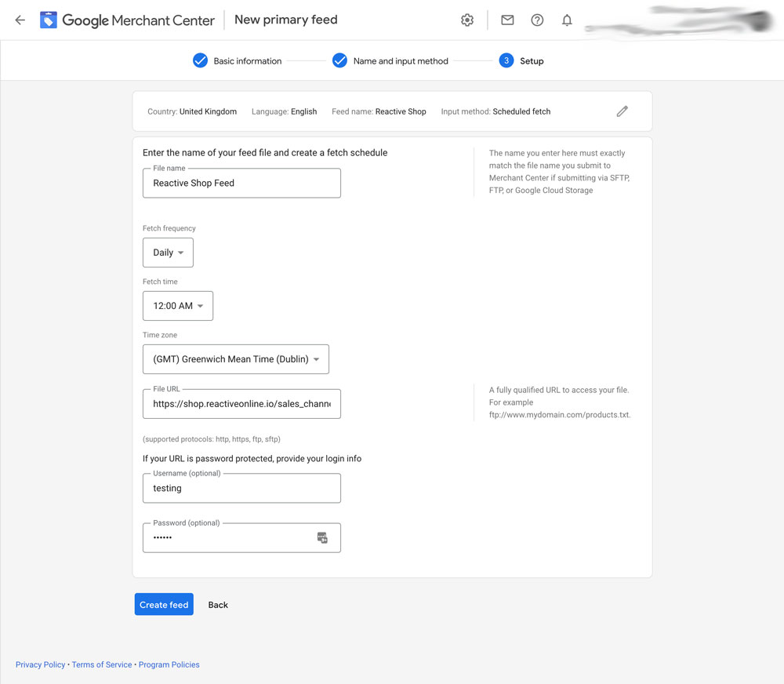Click the Name and input method checkmark

pos(339,60)
